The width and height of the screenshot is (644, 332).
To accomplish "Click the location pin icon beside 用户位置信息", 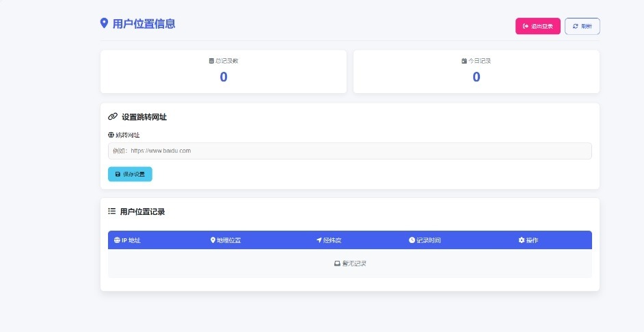I will [104, 23].
